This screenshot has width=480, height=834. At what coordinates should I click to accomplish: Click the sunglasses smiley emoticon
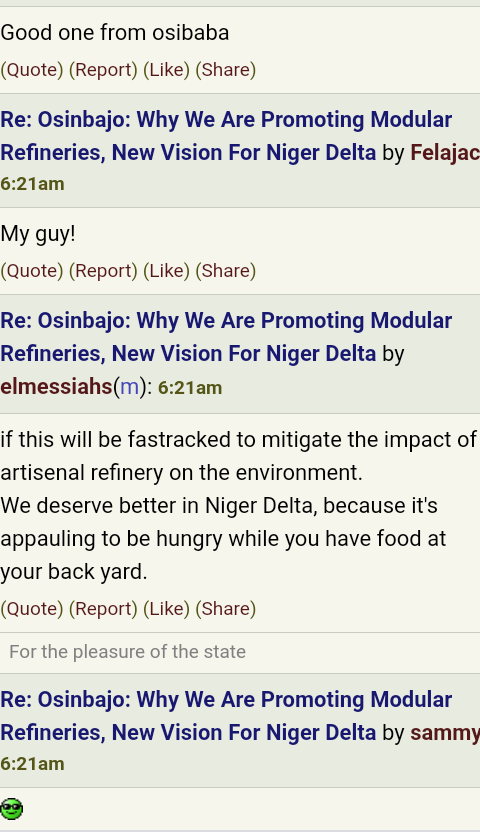tap(12, 809)
